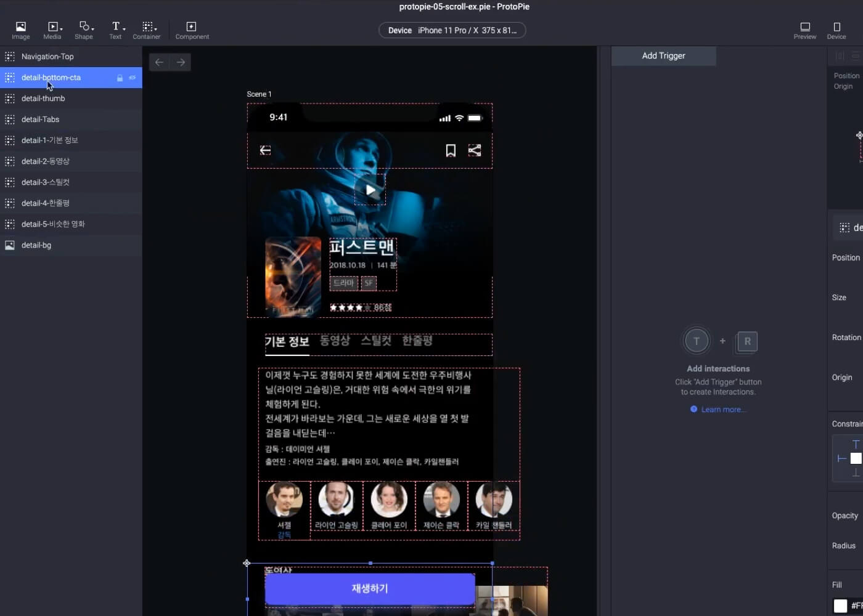Select the 동영상 tab in mockup
Screen dimensions: 863x616
click(335, 341)
